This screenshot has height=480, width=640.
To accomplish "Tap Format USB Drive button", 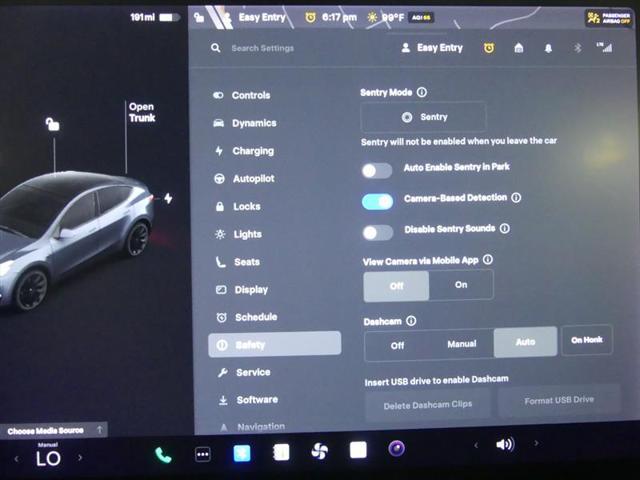I will (x=559, y=400).
